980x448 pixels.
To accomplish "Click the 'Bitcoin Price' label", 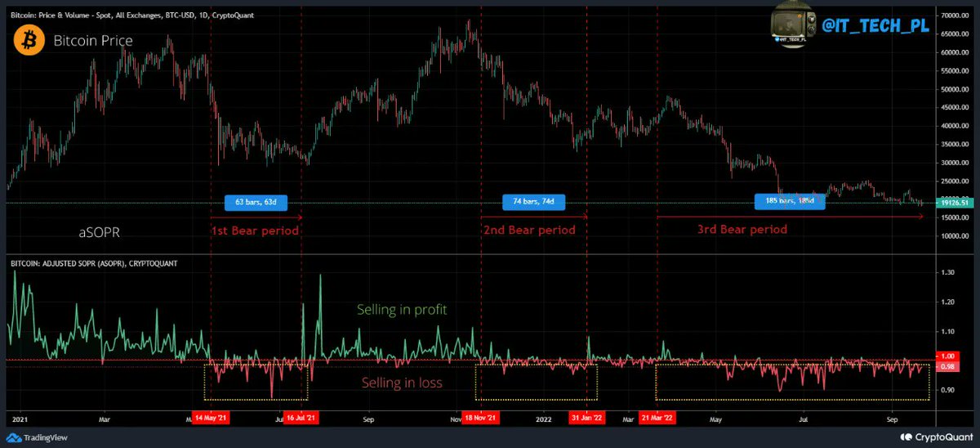I will pyautogui.click(x=93, y=41).
